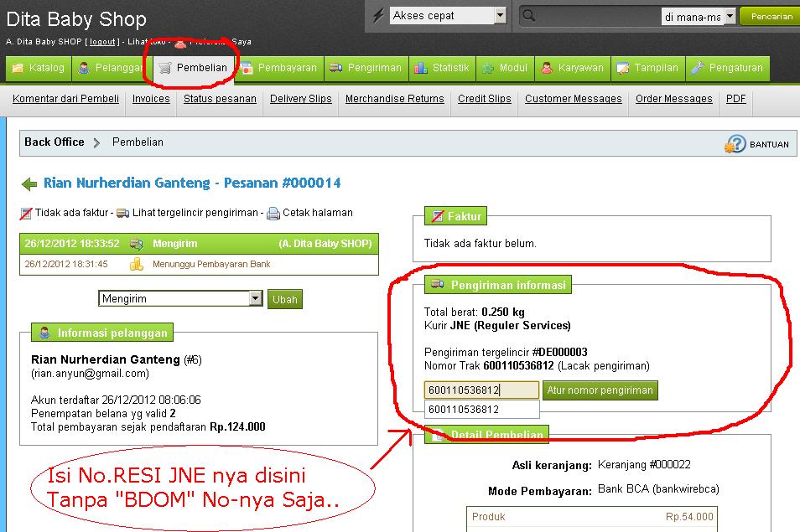Select the Pembelian tab
Screen dimensions: 800x532
tap(194, 69)
